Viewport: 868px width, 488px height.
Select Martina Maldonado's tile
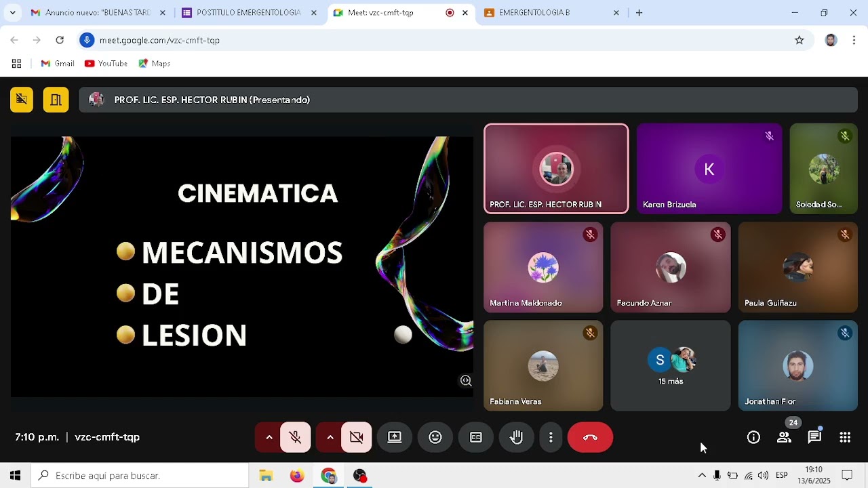point(543,267)
